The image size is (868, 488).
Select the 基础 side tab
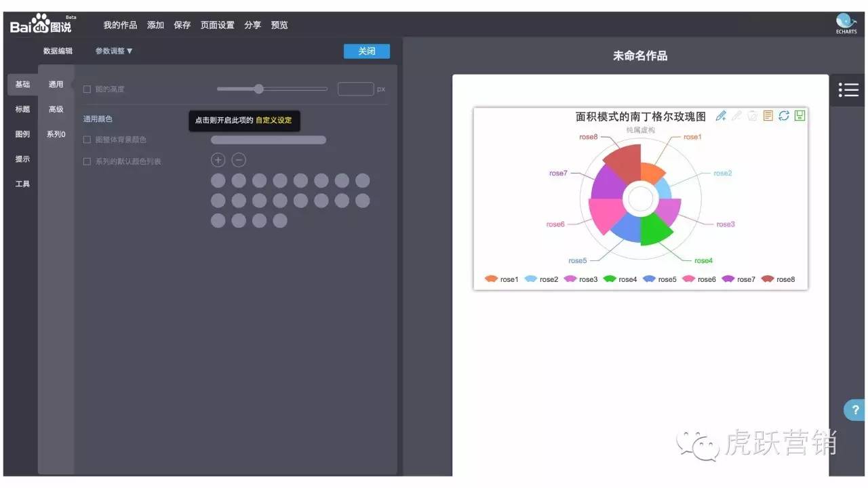(22, 85)
